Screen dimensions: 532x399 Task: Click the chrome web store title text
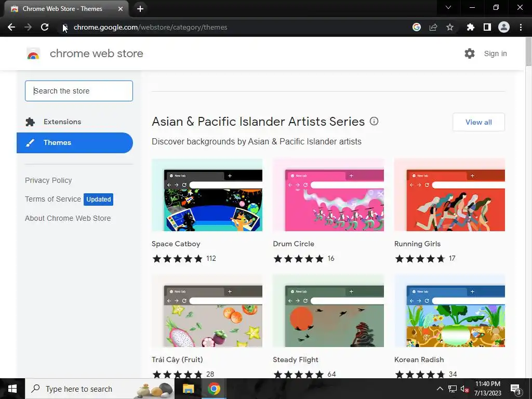(x=96, y=54)
